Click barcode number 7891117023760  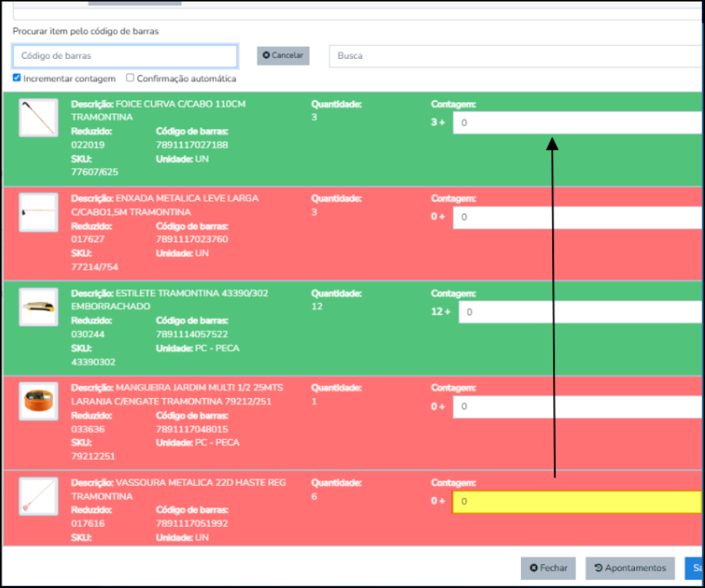(x=192, y=239)
